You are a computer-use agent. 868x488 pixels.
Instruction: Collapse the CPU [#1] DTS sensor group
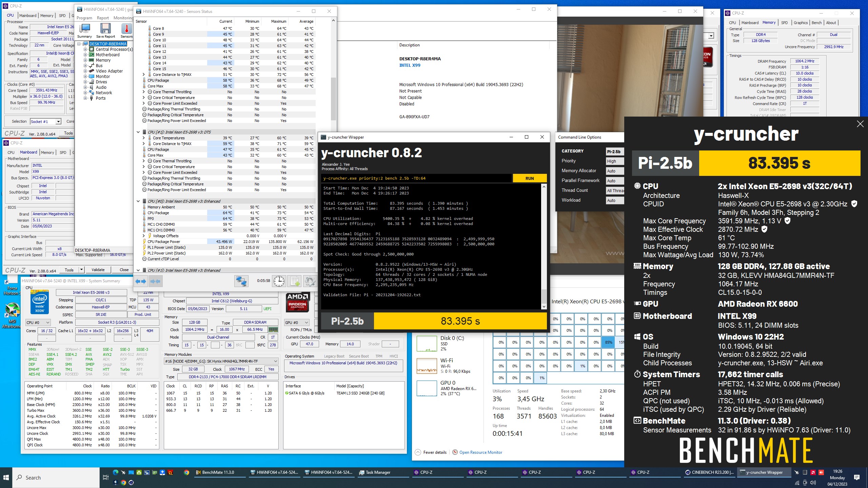tap(138, 132)
